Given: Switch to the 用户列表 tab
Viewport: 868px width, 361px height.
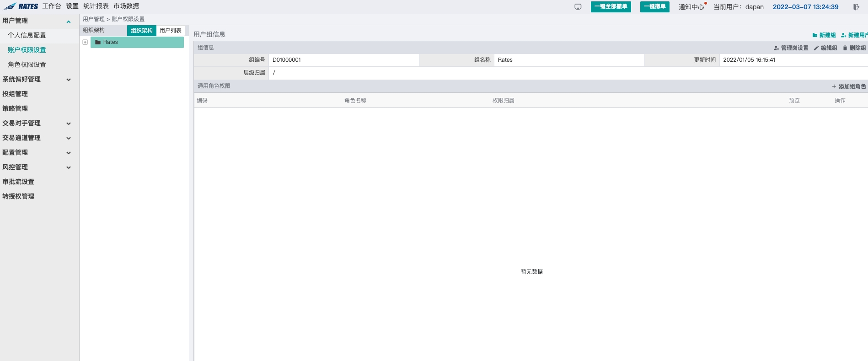Looking at the screenshot, I should click(171, 31).
